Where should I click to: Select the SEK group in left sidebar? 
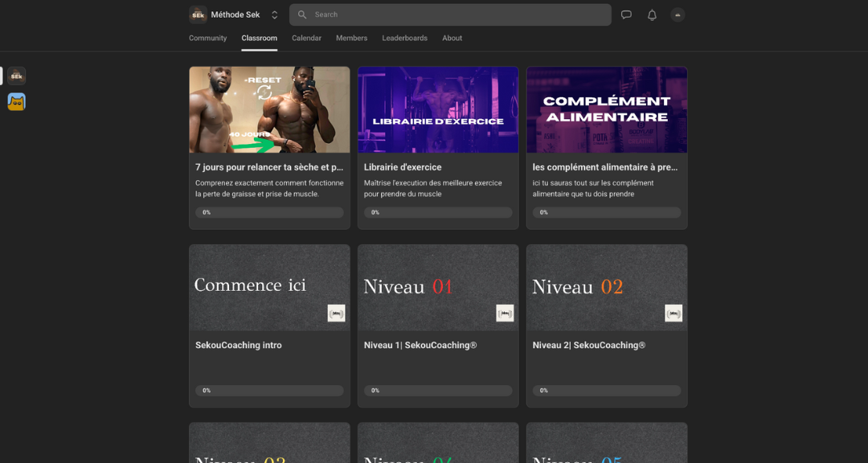(x=17, y=76)
